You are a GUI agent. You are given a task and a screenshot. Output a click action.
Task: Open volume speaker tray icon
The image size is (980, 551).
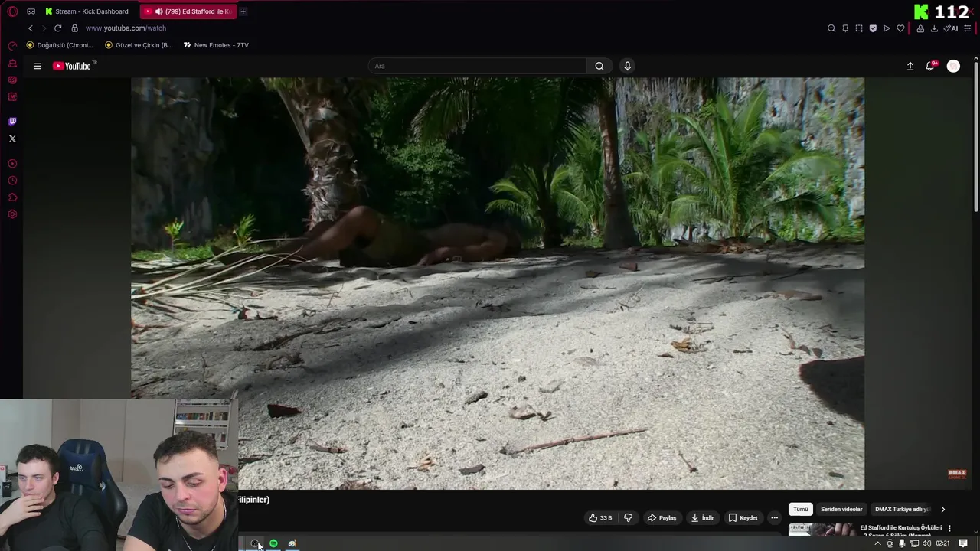(x=926, y=543)
